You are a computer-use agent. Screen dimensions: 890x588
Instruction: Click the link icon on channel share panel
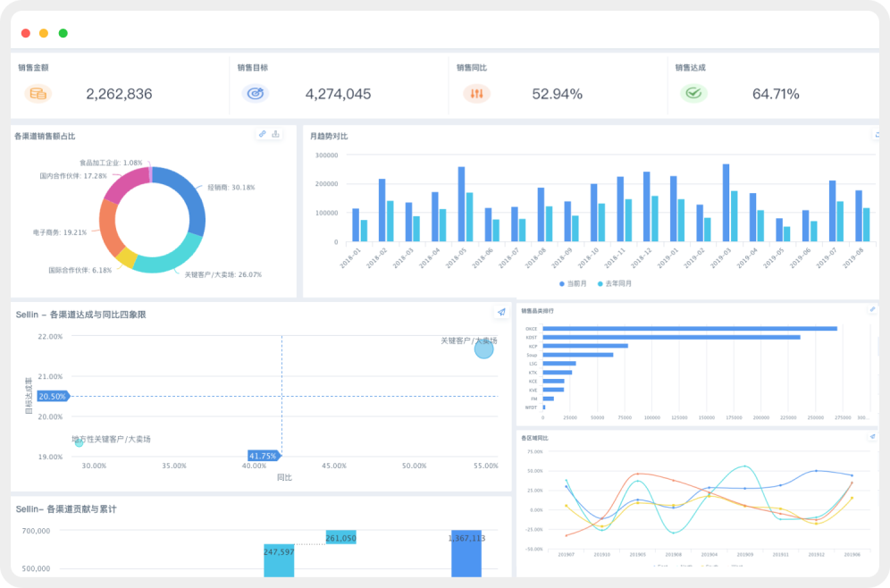point(263,134)
